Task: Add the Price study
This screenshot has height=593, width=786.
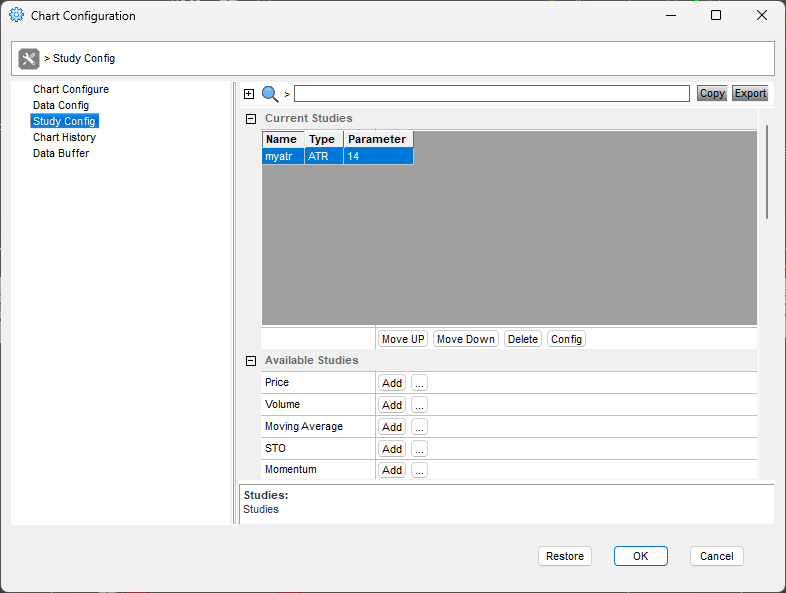Action: (x=392, y=383)
